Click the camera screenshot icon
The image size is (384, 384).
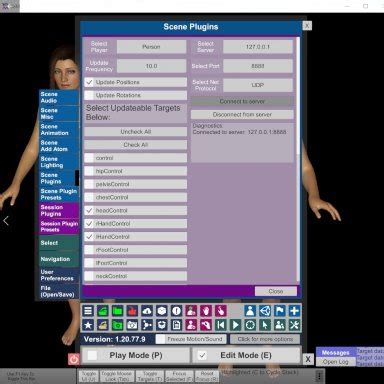(x=132, y=325)
